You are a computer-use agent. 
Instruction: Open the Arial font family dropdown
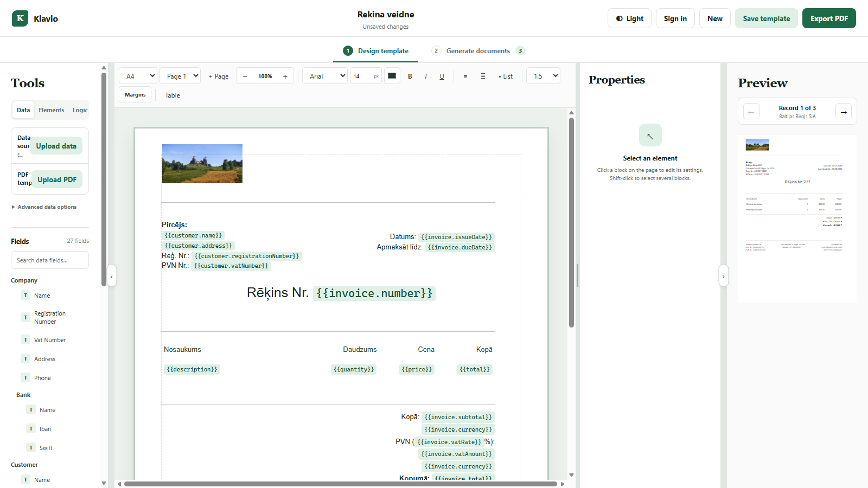click(x=325, y=76)
